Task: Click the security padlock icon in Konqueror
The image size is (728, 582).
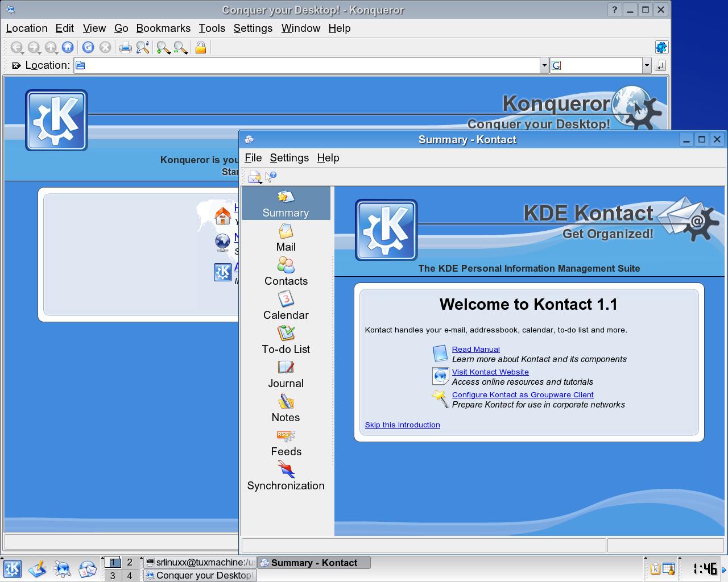Action: pos(201,48)
